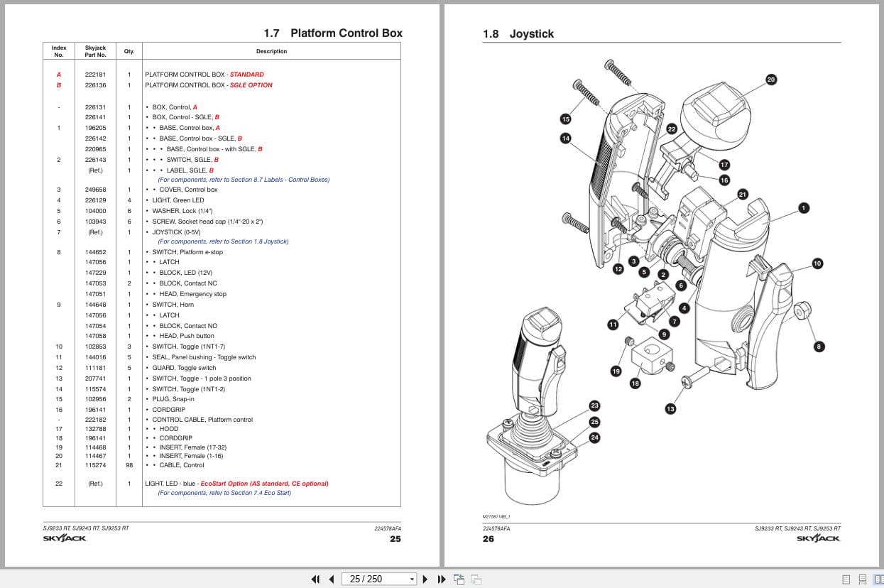Open the page number dropdown arrow

412,579
